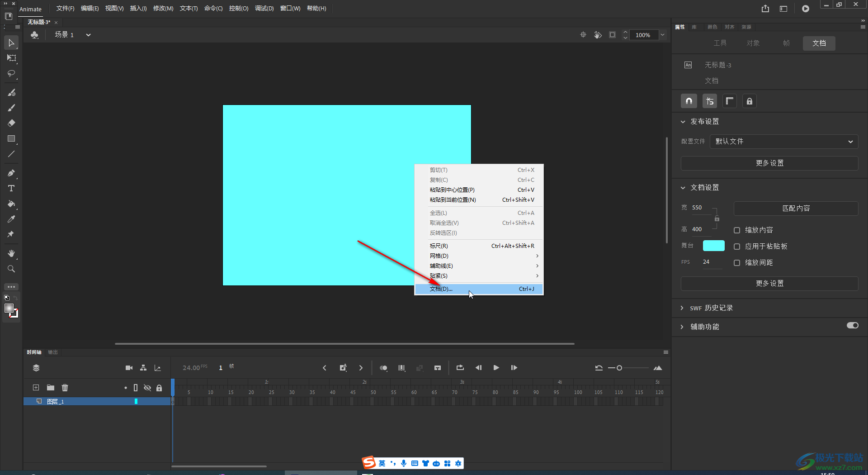Toggle clip content outside stage icon
Image resolution: width=868 pixels, height=475 pixels.
(x=613, y=35)
